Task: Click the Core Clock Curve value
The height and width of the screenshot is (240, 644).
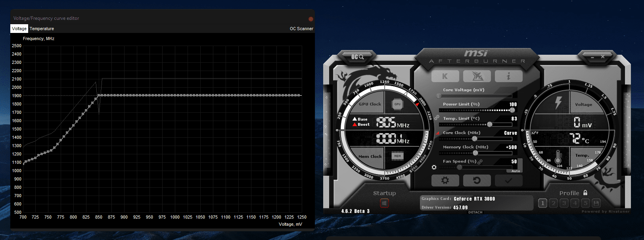Action: (x=510, y=133)
